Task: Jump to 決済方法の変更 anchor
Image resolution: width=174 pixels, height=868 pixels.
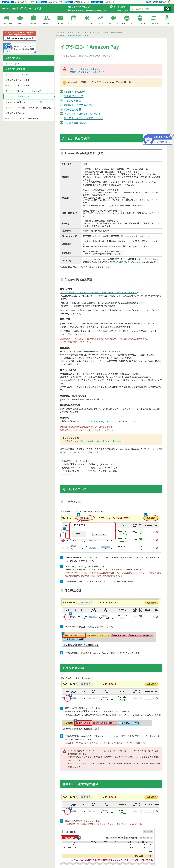Action: (73, 110)
